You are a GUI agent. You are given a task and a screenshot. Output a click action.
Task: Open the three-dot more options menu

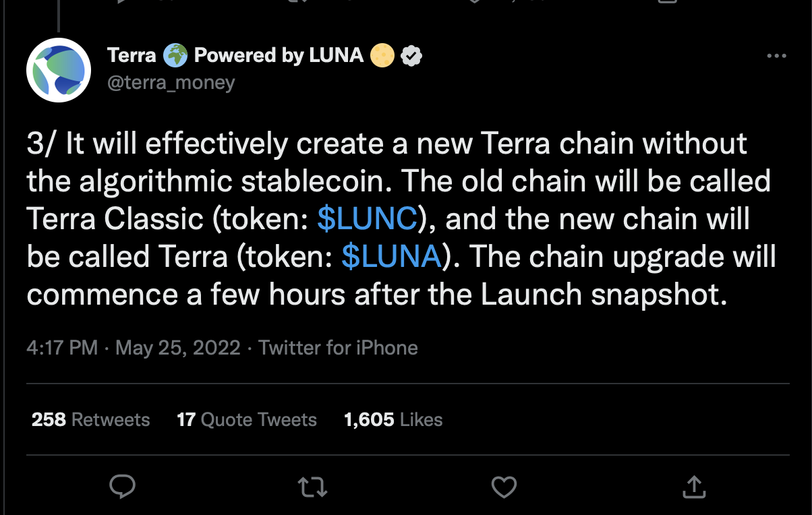click(x=777, y=56)
